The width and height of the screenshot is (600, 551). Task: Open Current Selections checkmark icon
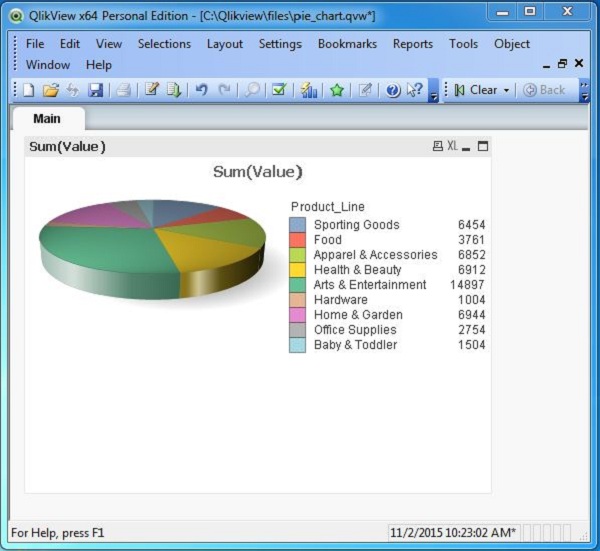279,90
